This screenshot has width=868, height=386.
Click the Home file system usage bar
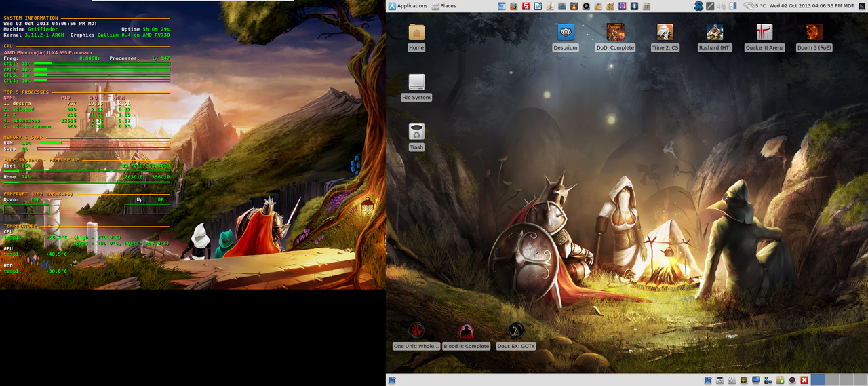(x=87, y=182)
